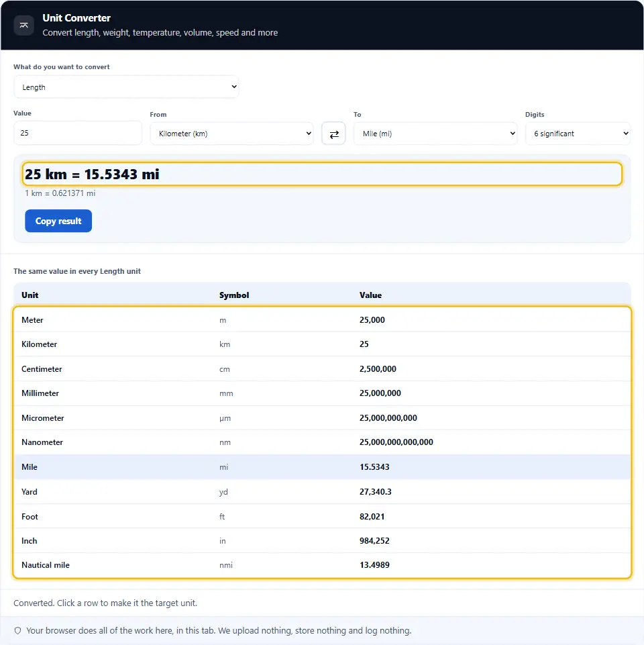Click the value 25,000 in Meter row

(x=372, y=319)
